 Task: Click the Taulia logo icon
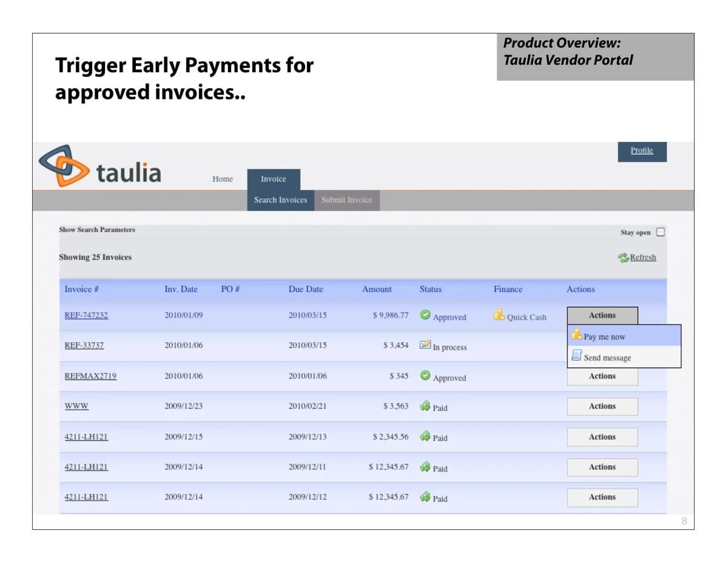[x=63, y=166]
